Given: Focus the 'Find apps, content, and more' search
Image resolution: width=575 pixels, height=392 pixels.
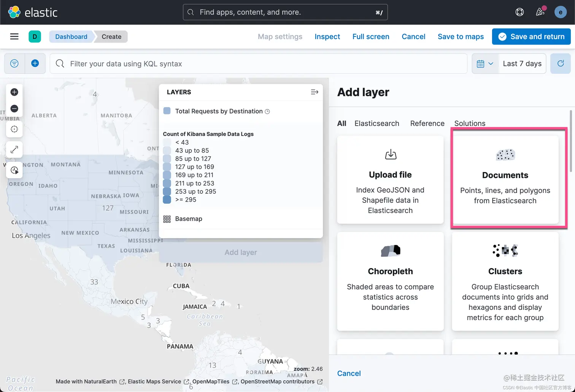Looking at the screenshot, I should pos(285,12).
